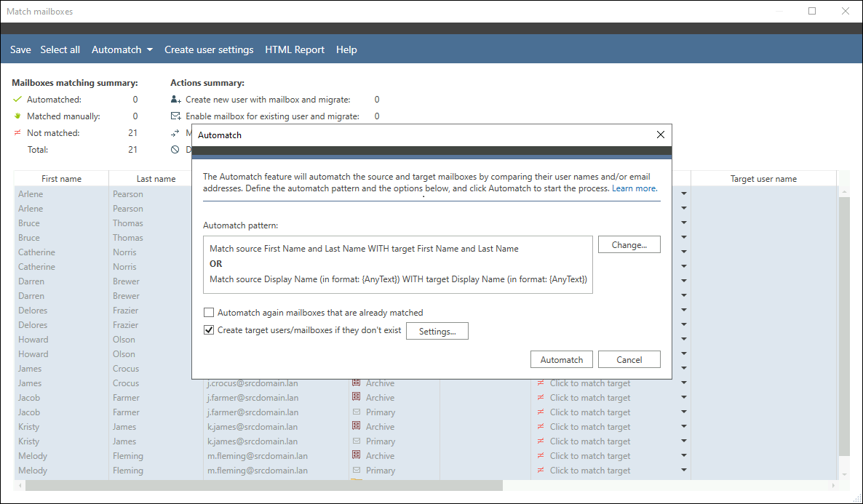This screenshot has height=504, width=863.
Task: Close the Automatch dialog with X
Action: [x=661, y=135]
